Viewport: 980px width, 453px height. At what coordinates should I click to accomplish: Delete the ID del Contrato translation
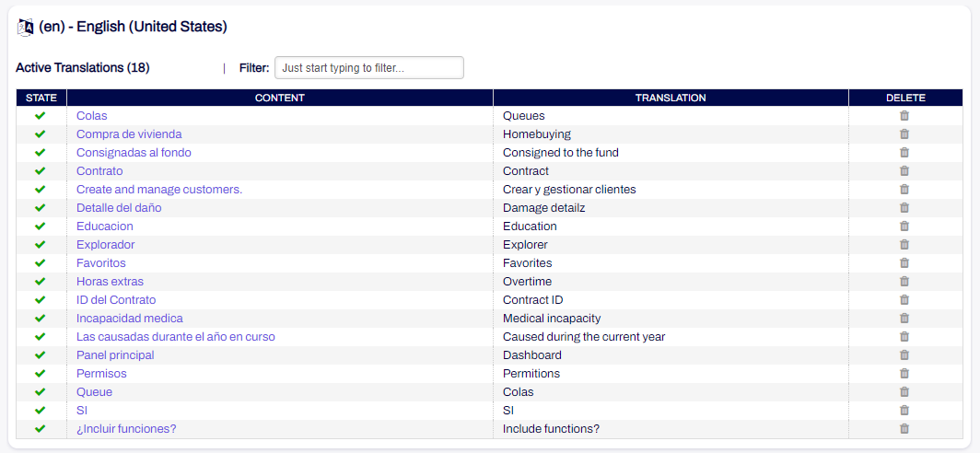tap(904, 300)
